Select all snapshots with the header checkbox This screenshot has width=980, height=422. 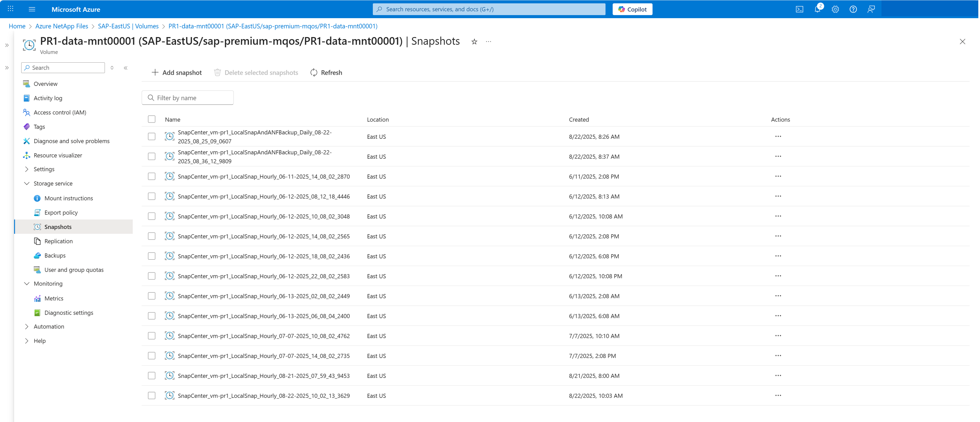coord(151,119)
